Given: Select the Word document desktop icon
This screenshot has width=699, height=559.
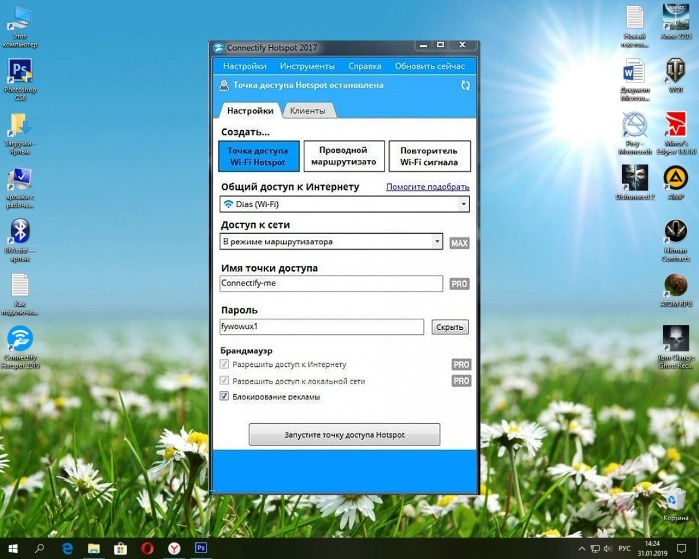Looking at the screenshot, I should pos(635,79).
